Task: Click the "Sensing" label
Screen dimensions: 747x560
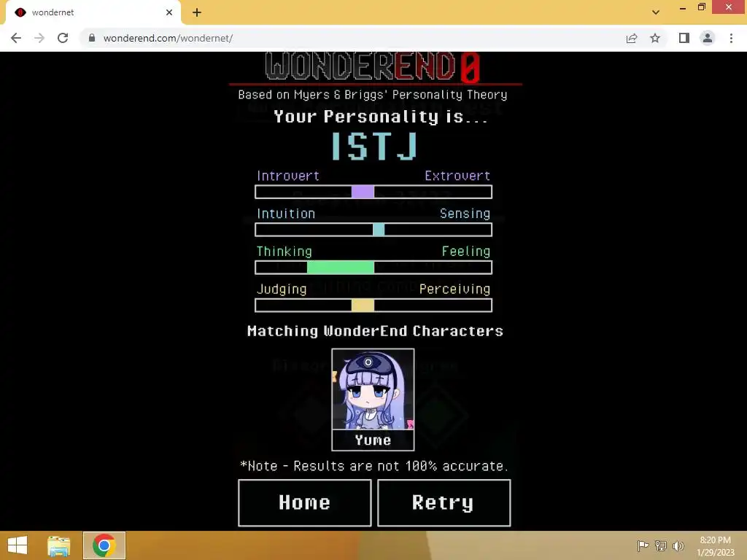Action: tap(465, 214)
